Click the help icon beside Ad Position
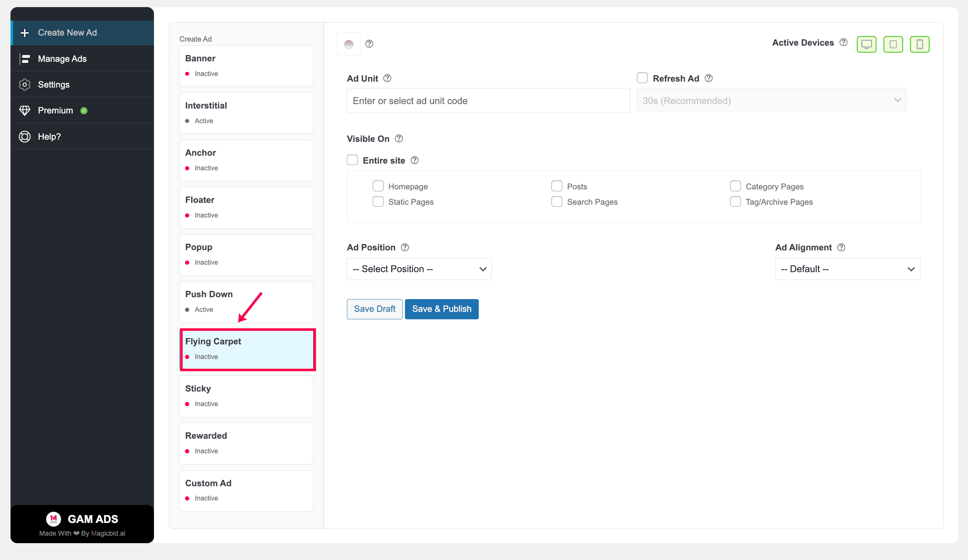Image resolution: width=968 pixels, height=560 pixels. click(x=405, y=247)
